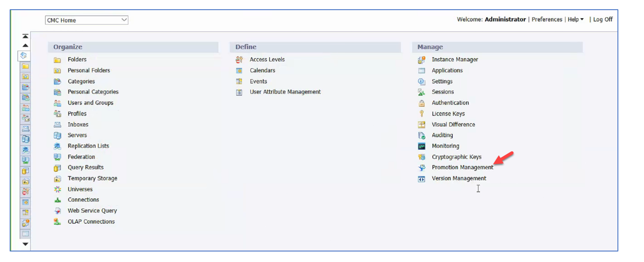Open the Auditing section
This screenshot has width=644, height=262.
[x=442, y=135]
